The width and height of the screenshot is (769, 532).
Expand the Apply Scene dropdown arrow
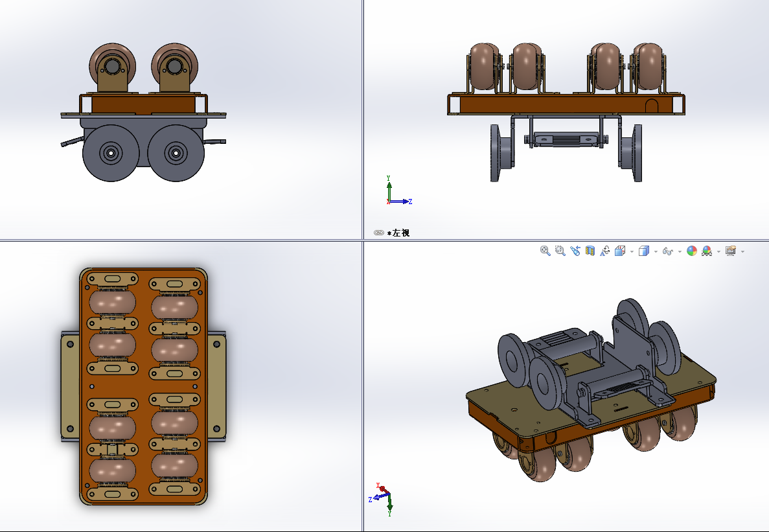click(719, 251)
